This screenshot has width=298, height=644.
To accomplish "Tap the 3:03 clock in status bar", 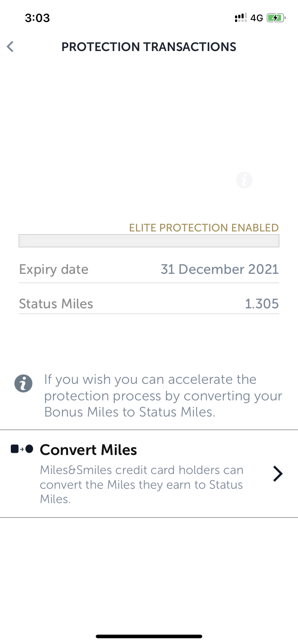I will [x=37, y=18].
